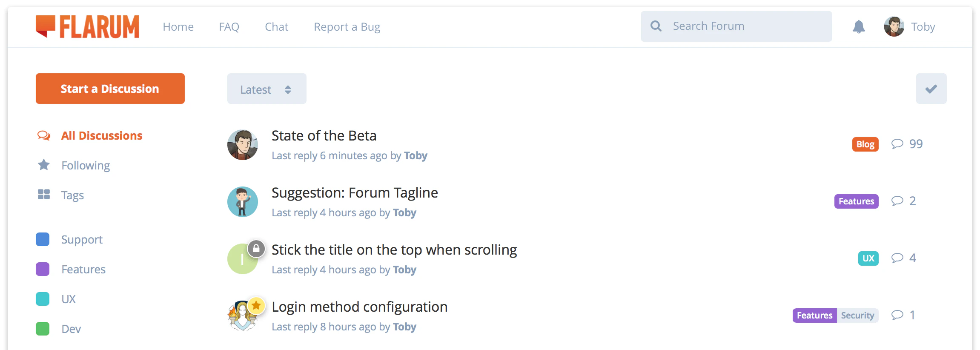
Task: Click the Following star icon
Action: click(x=44, y=165)
